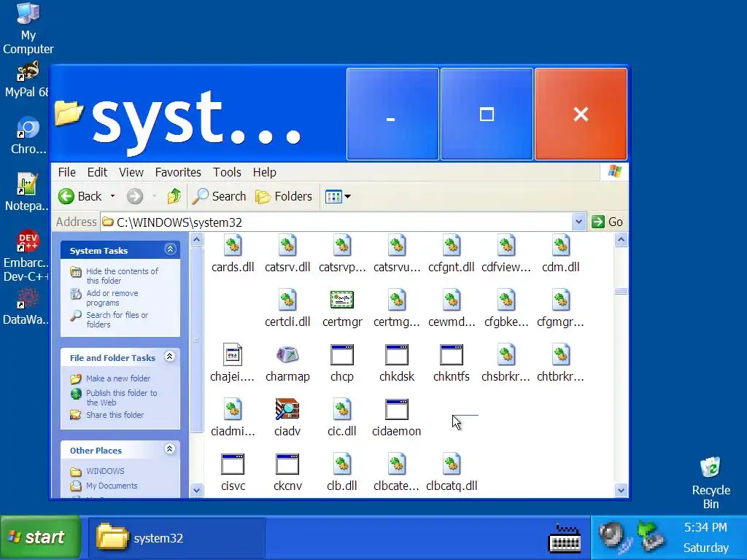This screenshot has width=747, height=560.
Task: Select the cdfview file icon
Action: 506,246
